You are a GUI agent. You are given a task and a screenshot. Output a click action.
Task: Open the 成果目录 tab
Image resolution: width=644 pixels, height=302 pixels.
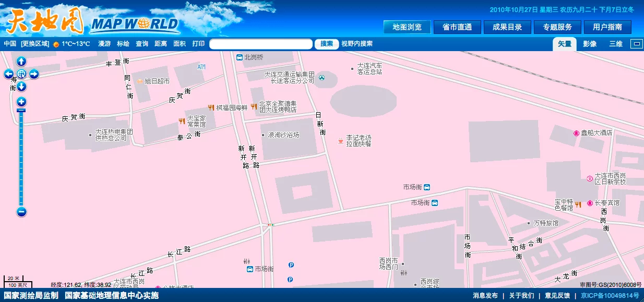pos(507,27)
